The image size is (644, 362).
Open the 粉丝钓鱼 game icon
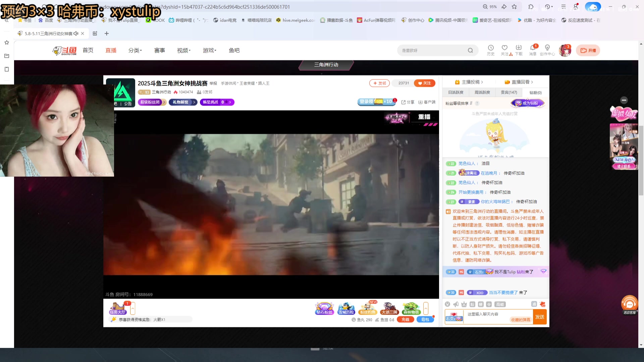pyautogui.click(x=368, y=308)
